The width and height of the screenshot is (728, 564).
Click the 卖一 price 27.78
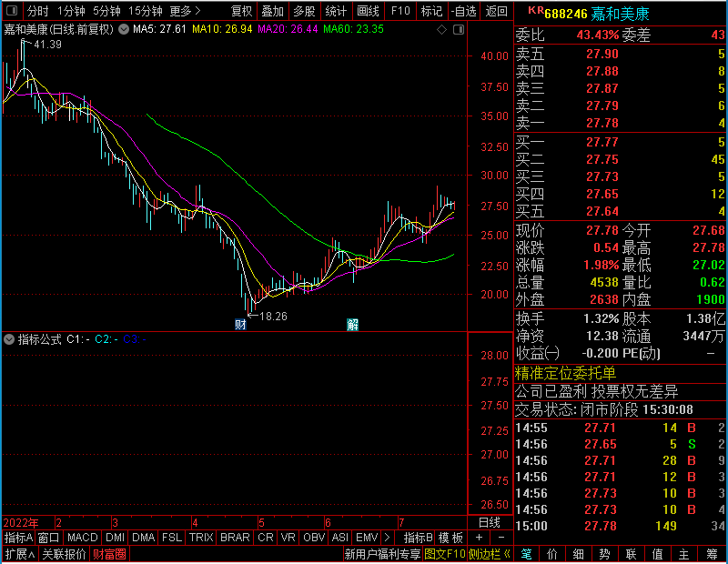pyautogui.click(x=602, y=123)
